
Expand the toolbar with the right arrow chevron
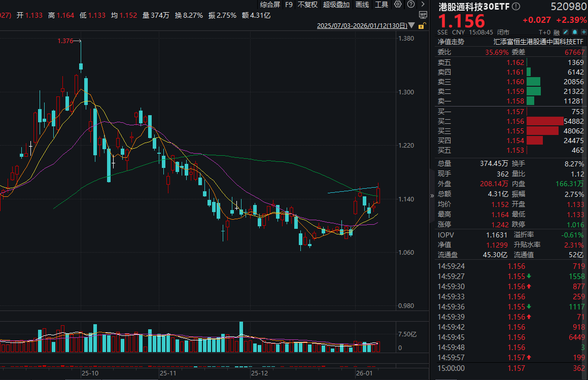click(423, 5)
